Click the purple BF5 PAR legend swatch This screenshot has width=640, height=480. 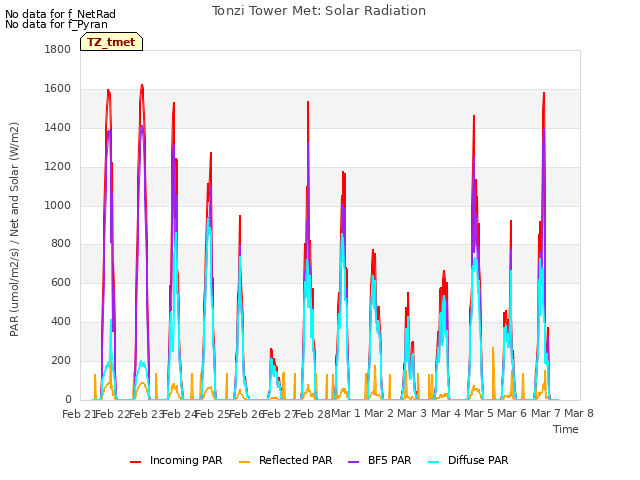coord(353,461)
